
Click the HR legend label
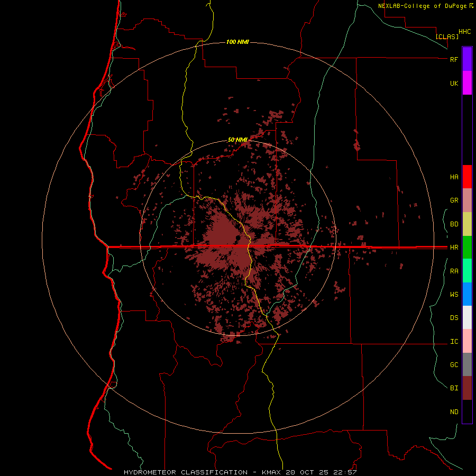[454, 248]
